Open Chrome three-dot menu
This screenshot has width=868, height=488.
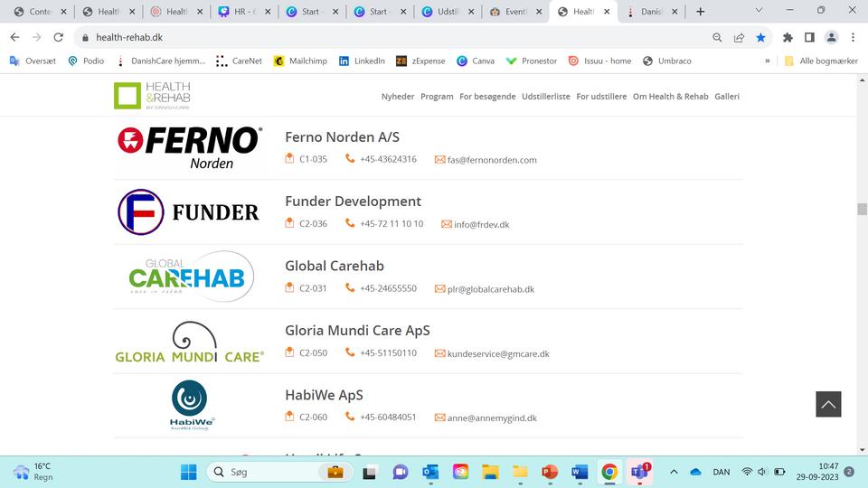pos(853,37)
